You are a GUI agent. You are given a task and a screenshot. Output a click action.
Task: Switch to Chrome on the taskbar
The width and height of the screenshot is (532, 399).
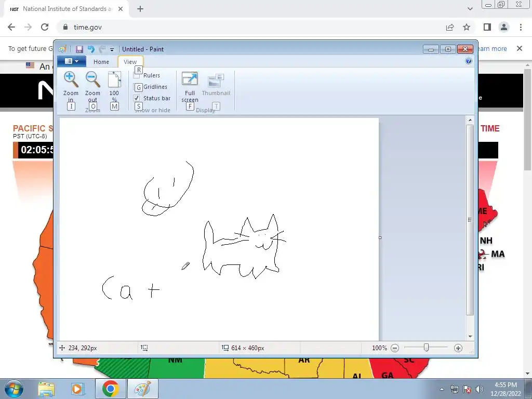110,389
